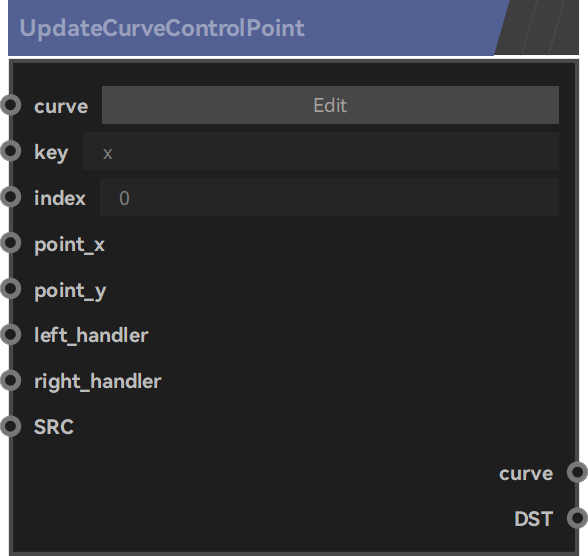Select the UpdateCurveControlPoint node title bar
Viewport: 588px width, 556px height.
(x=251, y=28)
